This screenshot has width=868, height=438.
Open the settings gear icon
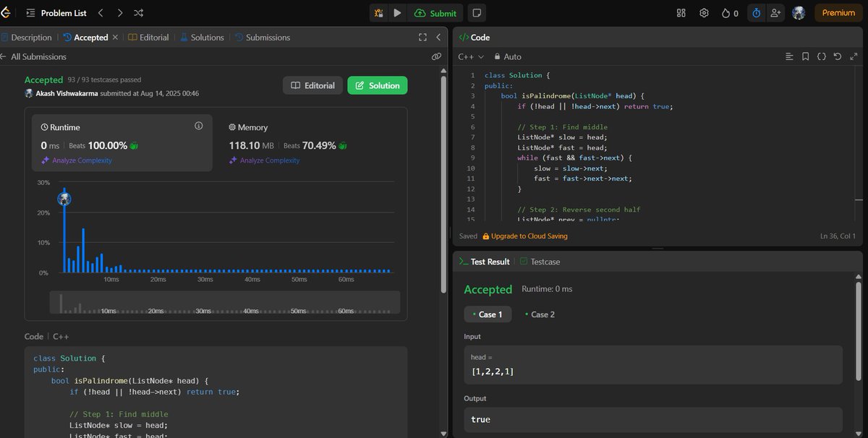704,13
